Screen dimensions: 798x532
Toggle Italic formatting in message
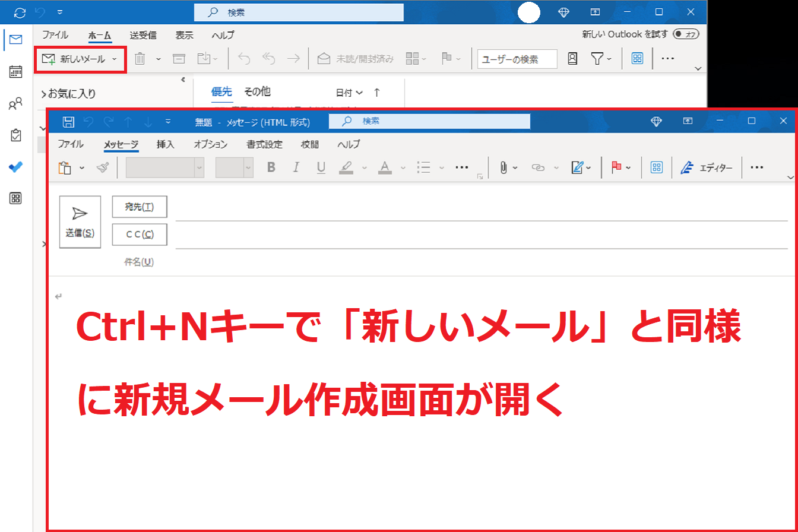pos(296,168)
